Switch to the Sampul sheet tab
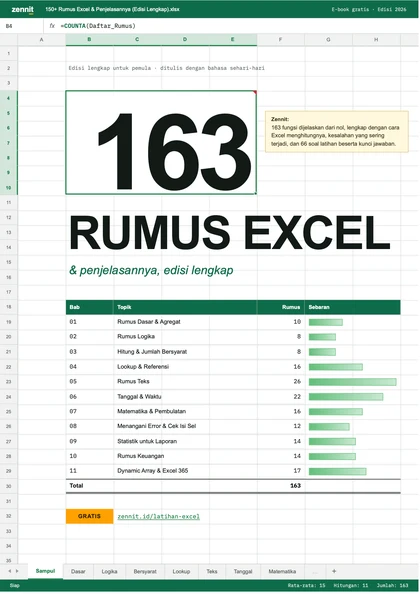This screenshot has height=594, width=420. (x=45, y=571)
